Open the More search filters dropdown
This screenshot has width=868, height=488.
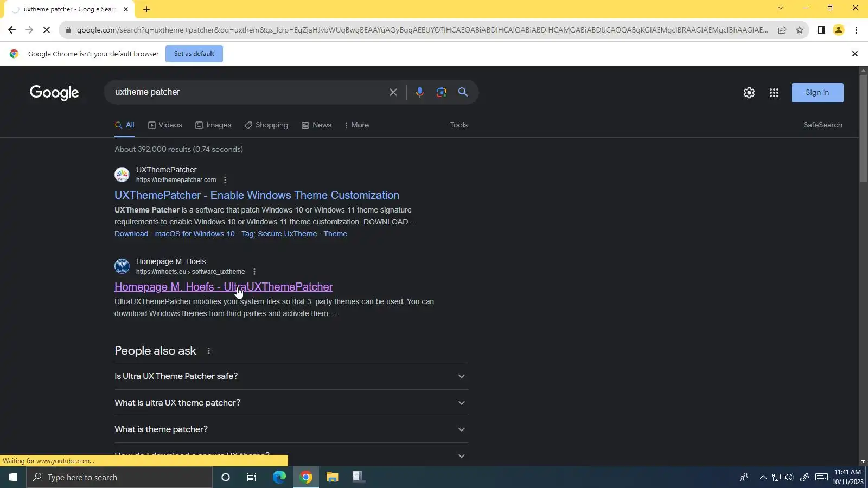357,125
